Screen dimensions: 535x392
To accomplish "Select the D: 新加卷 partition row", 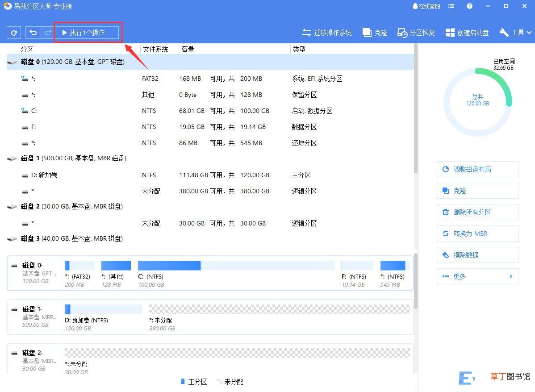I will coord(210,175).
